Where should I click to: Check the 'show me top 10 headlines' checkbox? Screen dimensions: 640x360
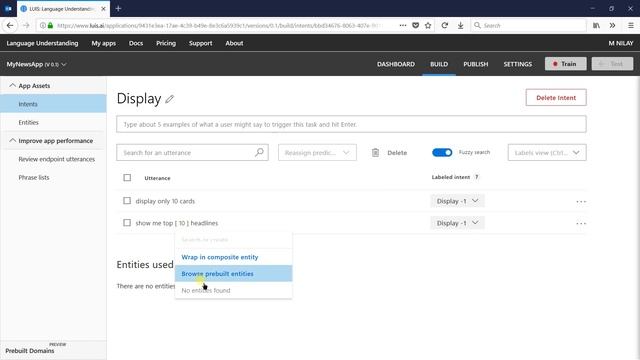pos(127,223)
